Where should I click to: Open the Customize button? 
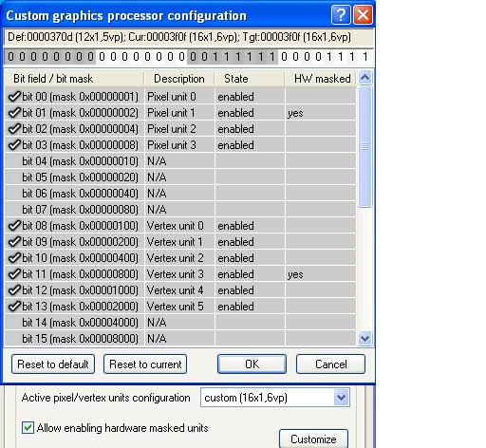pyautogui.click(x=313, y=439)
